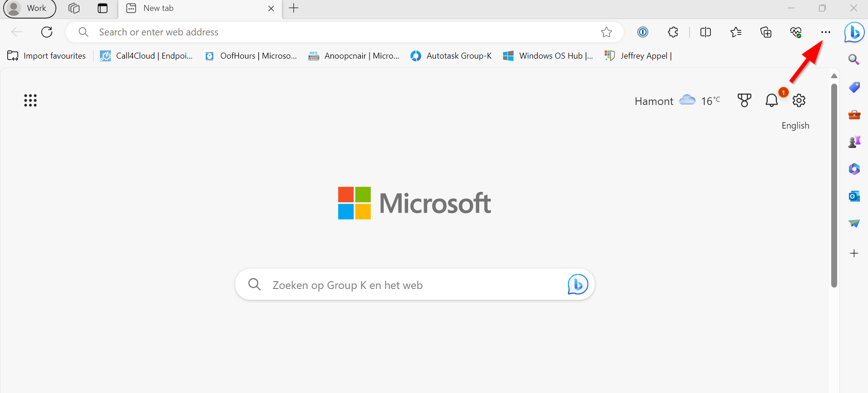Click the Bing chat icon in search box

(578, 284)
